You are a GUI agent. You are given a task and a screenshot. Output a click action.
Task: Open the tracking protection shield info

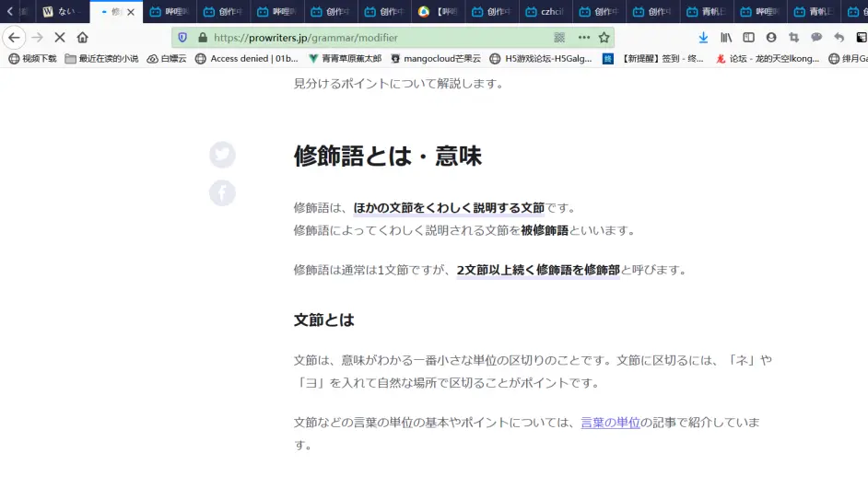click(x=182, y=38)
